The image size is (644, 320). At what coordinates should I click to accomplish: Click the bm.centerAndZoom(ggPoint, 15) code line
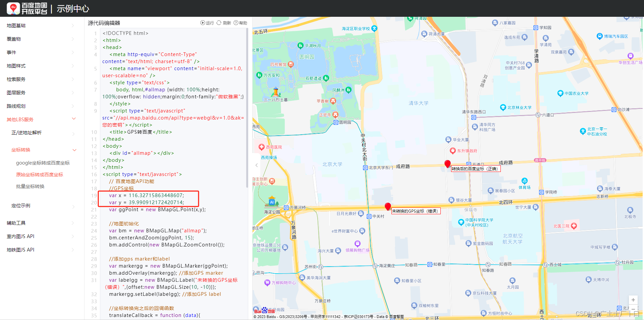tap(152, 238)
